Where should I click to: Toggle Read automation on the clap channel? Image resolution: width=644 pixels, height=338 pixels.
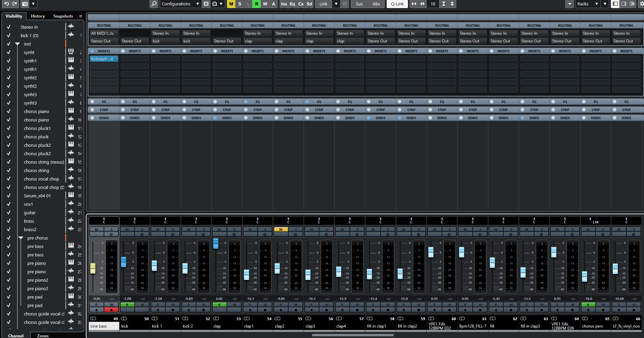(x=219, y=305)
